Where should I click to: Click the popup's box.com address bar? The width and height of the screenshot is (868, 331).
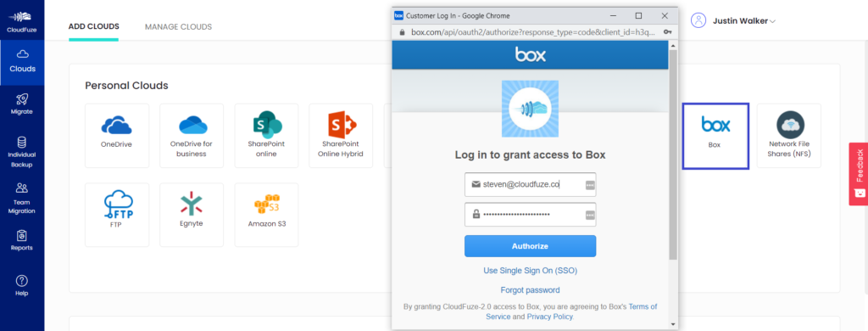click(533, 32)
